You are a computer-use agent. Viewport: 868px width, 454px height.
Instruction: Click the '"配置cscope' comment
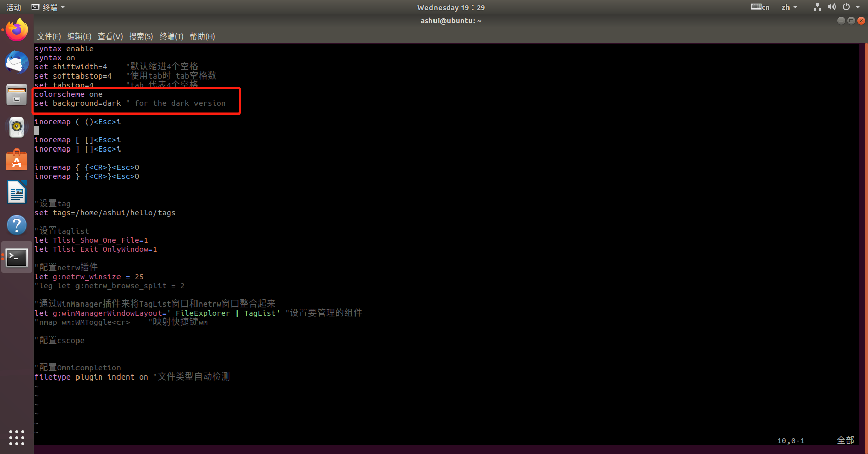pyautogui.click(x=59, y=340)
